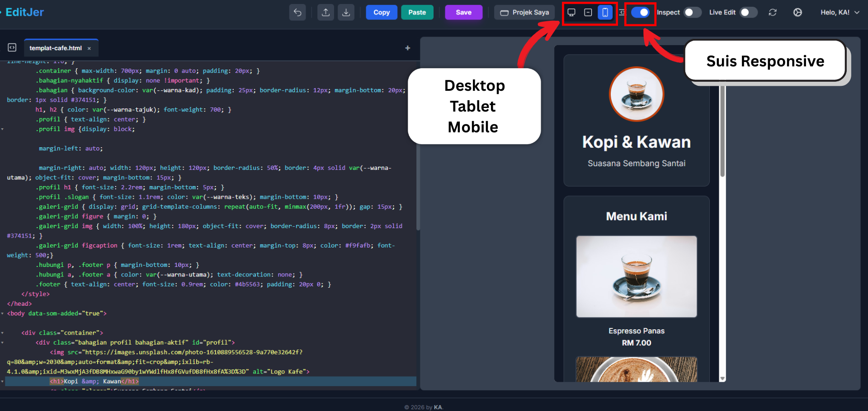
Task: Select the Tablet preview icon
Action: pyautogui.click(x=588, y=13)
